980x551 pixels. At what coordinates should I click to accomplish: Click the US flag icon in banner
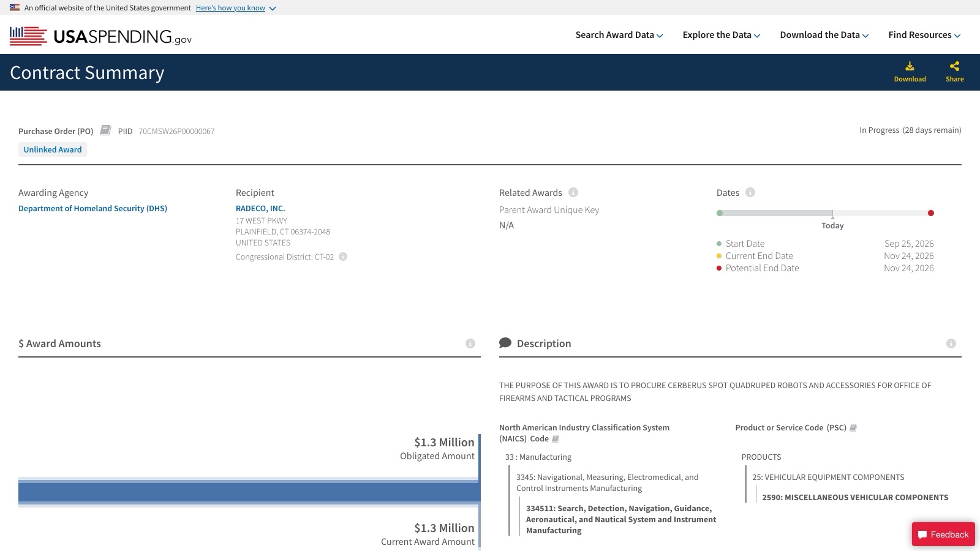tap(15, 8)
